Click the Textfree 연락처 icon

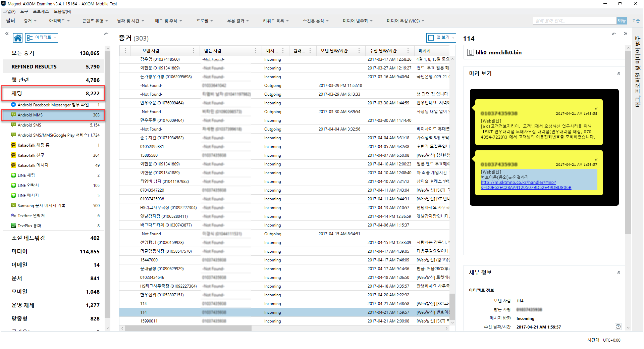pos(13,215)
